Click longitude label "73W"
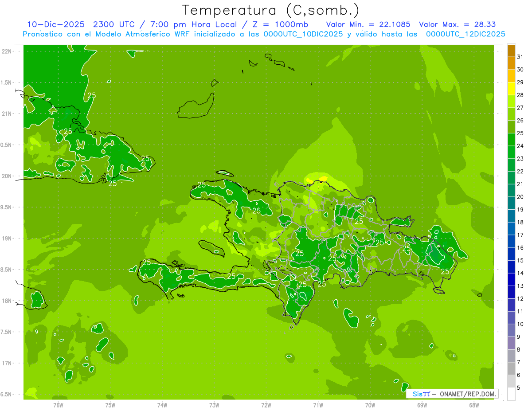 tap(214, 405)
